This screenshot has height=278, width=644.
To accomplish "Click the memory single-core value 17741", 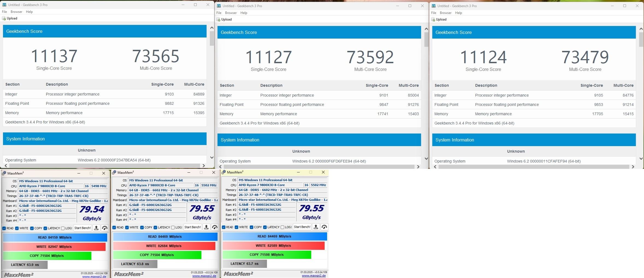I will pos(383,114).
